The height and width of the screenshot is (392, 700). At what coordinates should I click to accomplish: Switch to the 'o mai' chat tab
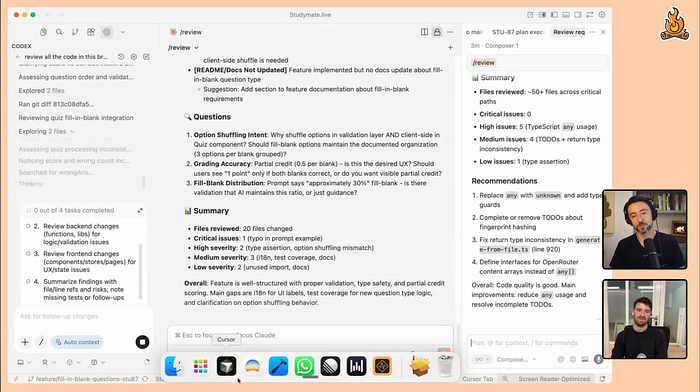click(474, 32)
